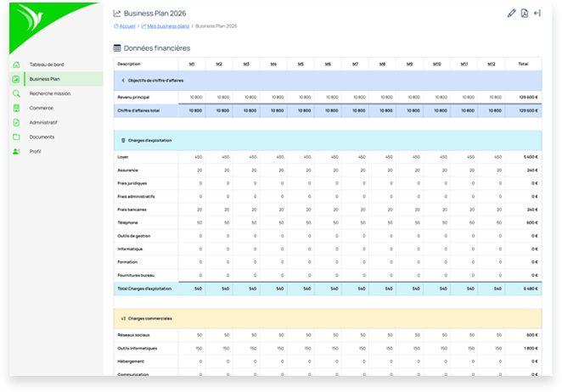Click the M12 column header
This screenshot has width=562, height=392.
[492, 64]
